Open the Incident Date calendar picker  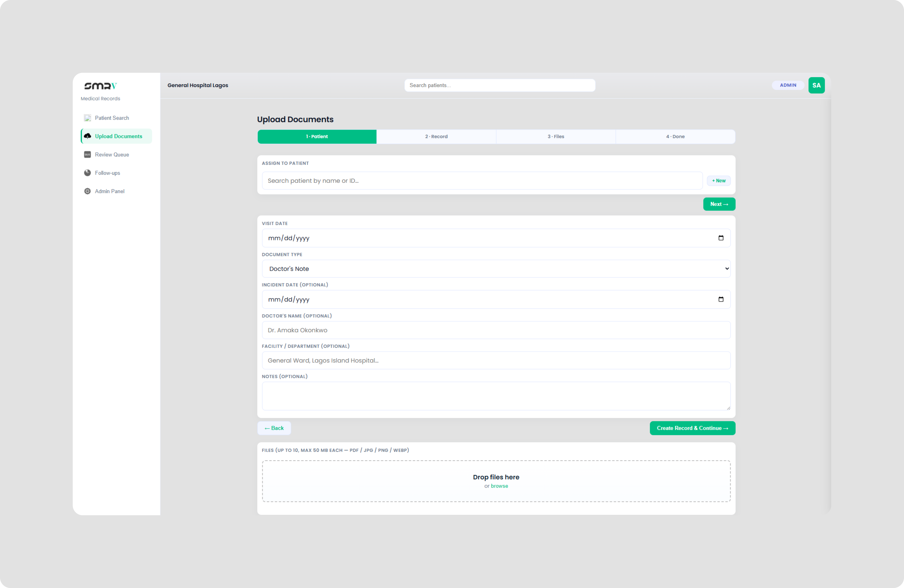(721, 299)
